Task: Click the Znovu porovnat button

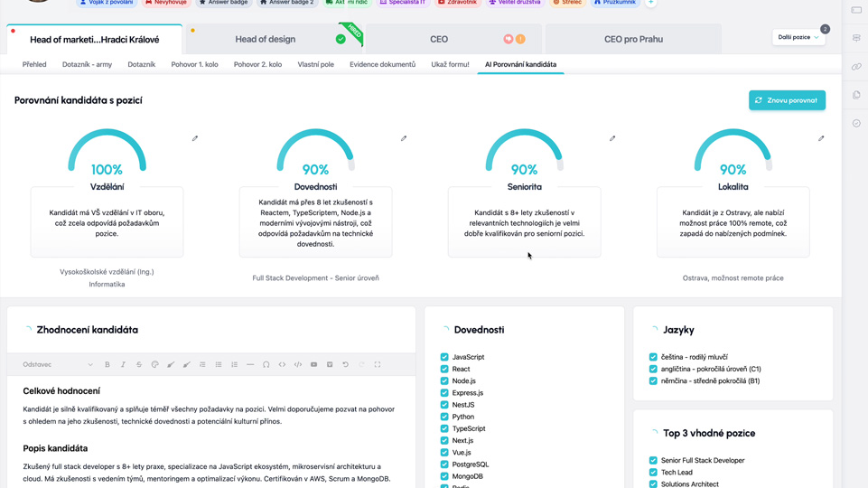Action: 787,100
